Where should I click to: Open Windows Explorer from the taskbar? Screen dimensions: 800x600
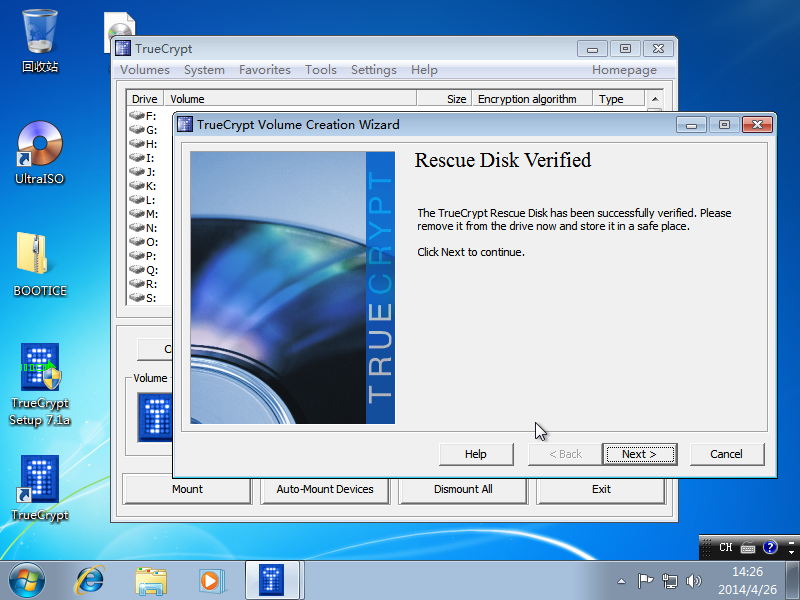(151, 581)
